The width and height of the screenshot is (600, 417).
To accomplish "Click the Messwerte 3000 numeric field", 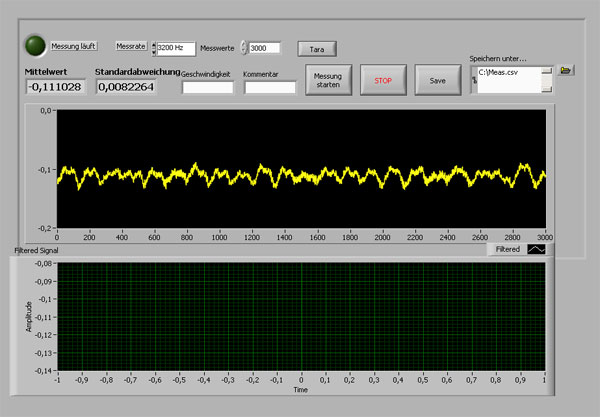I will click(x=265, y=47).
